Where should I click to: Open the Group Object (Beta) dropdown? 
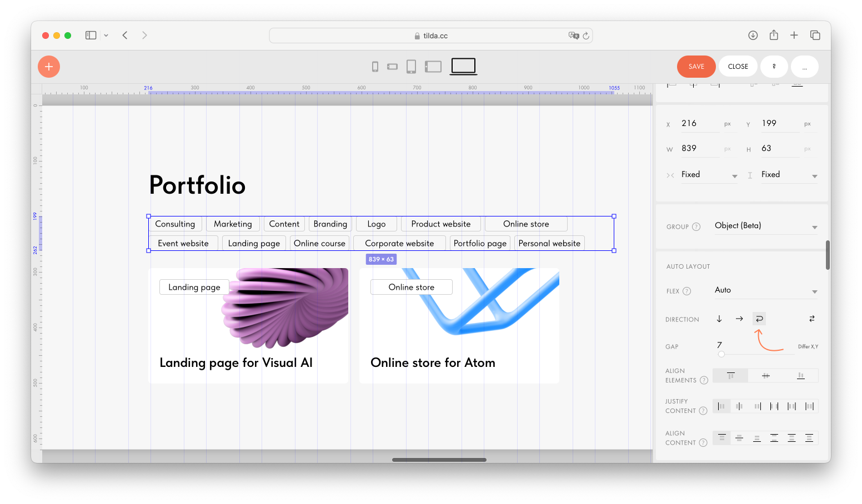coord(765,226)
